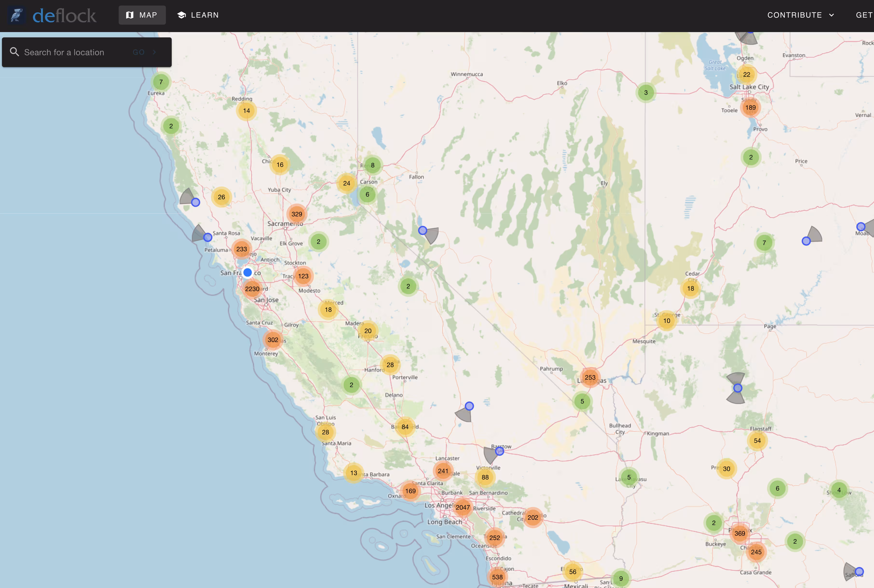Click the Search for a location field
This screenshot has height=588, width=874.
click(75, 52)
